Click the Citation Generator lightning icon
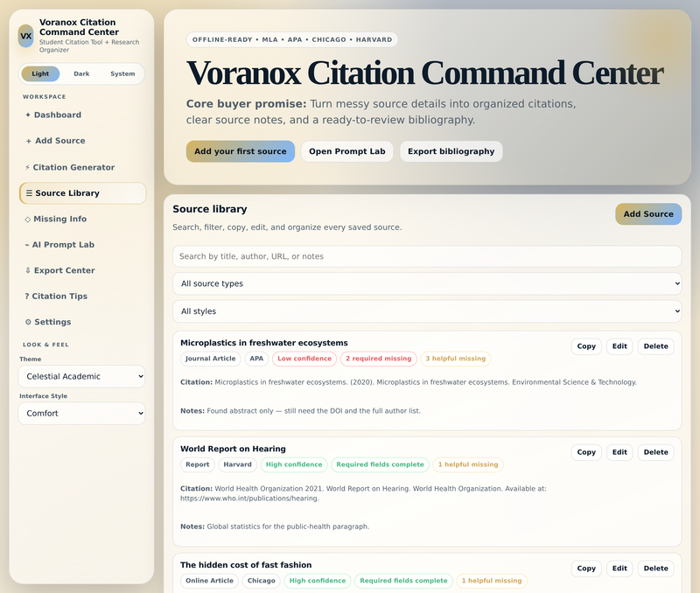 click(28, 167)
